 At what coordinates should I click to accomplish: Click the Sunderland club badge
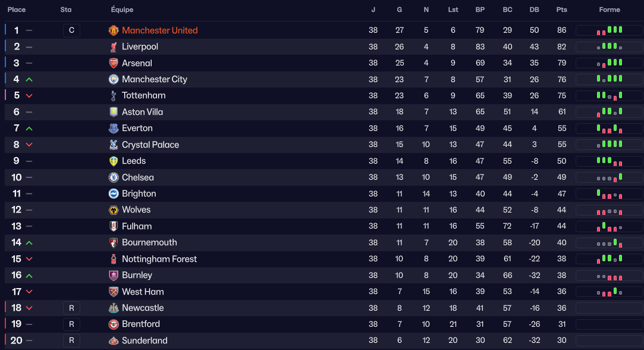coord(114,340)
